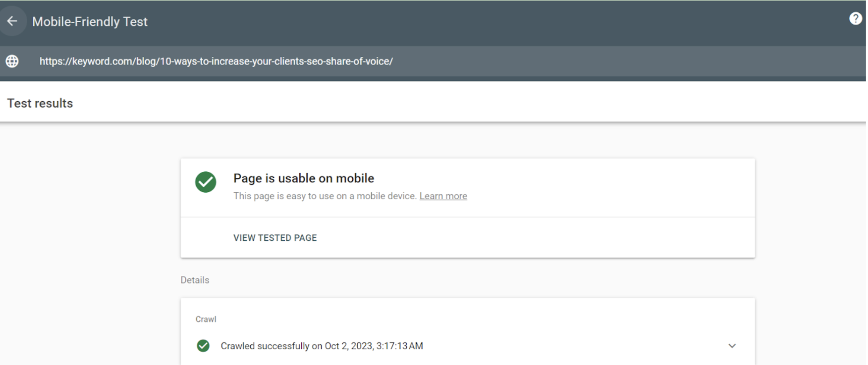Click the back arrow icon
Image resolution: width=868 pixels, height=365 pixels.
tap(13, 21)
